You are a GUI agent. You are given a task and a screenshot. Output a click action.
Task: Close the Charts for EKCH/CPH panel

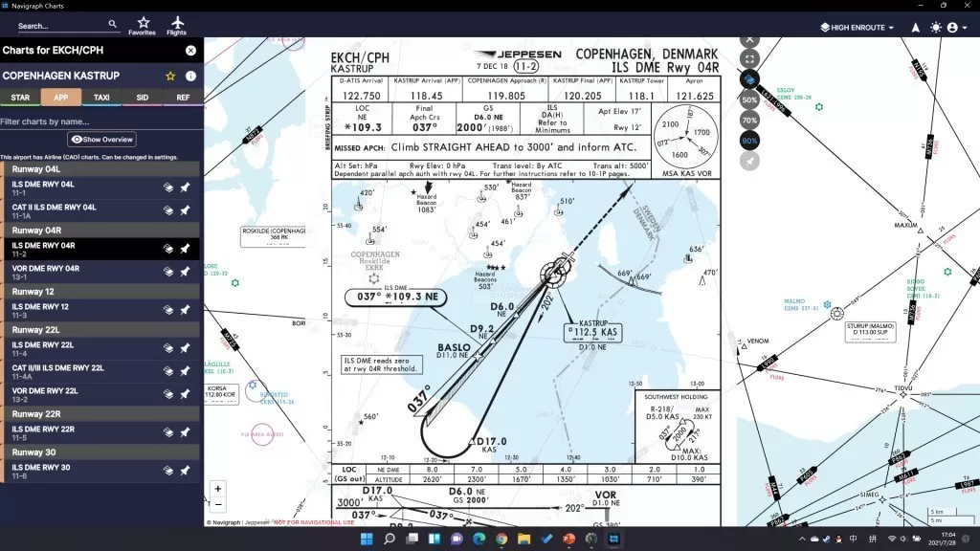tap(190, 50)
